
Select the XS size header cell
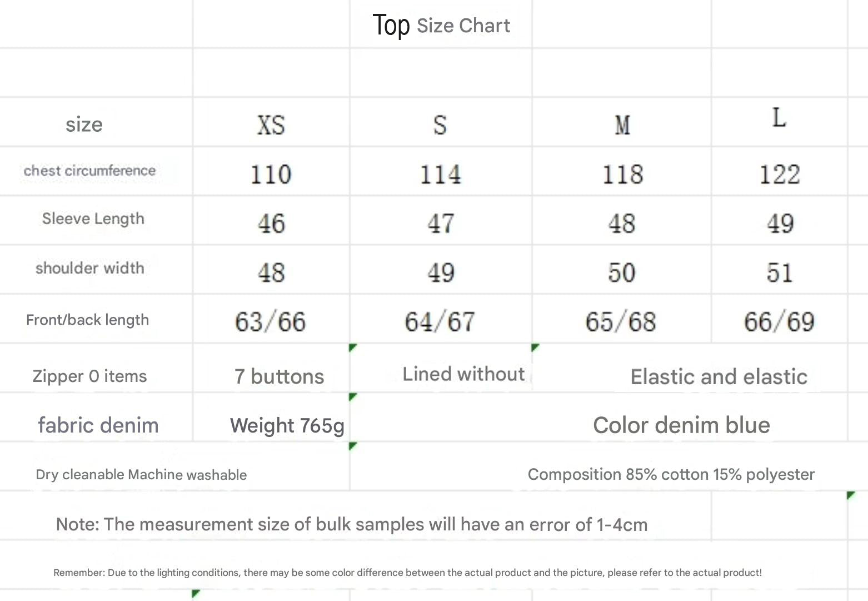[271, 125]
